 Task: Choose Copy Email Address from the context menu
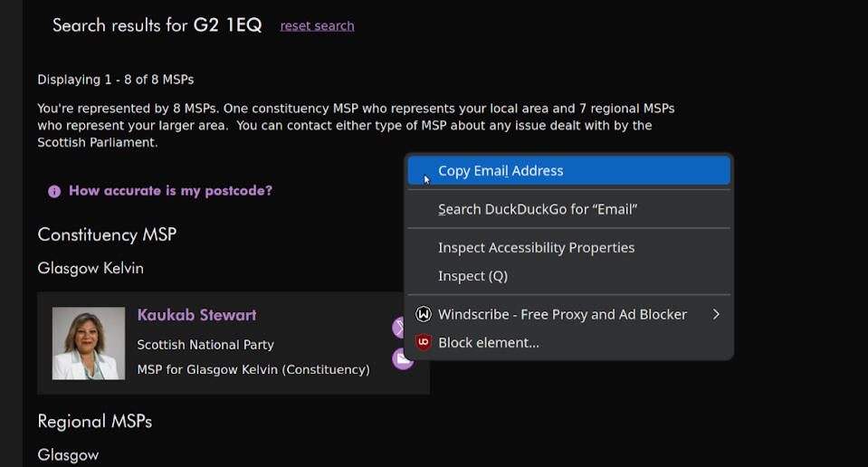click(501, 171)
